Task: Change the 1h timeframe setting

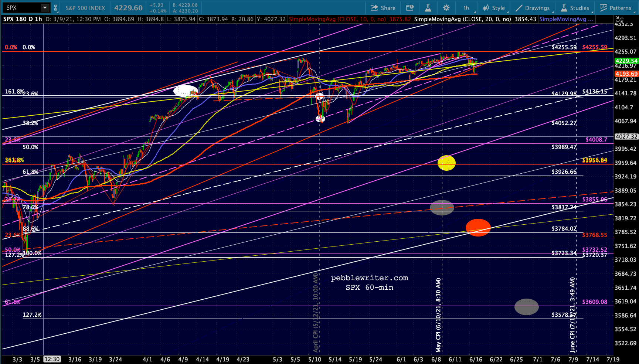Action: pyautogui.click(x=466, y=8)
